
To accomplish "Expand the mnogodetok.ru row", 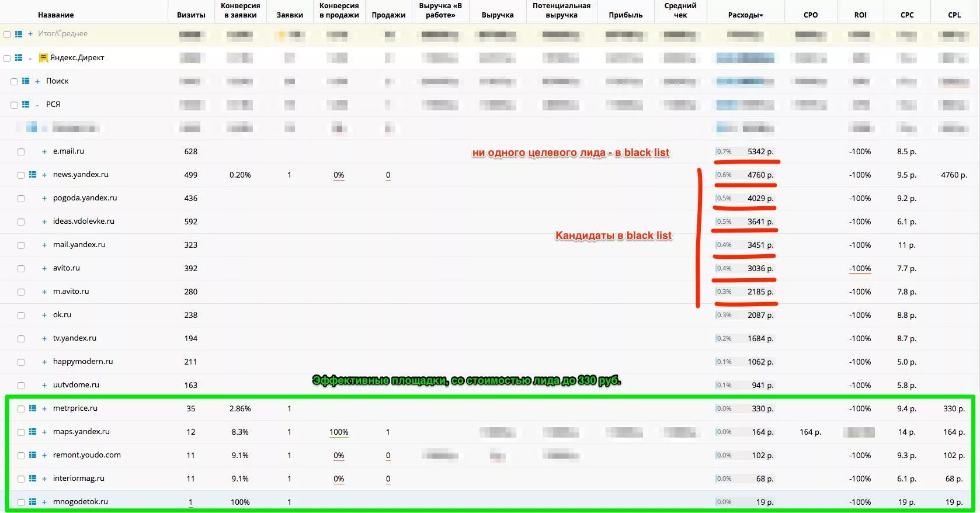I will (44, 502).
